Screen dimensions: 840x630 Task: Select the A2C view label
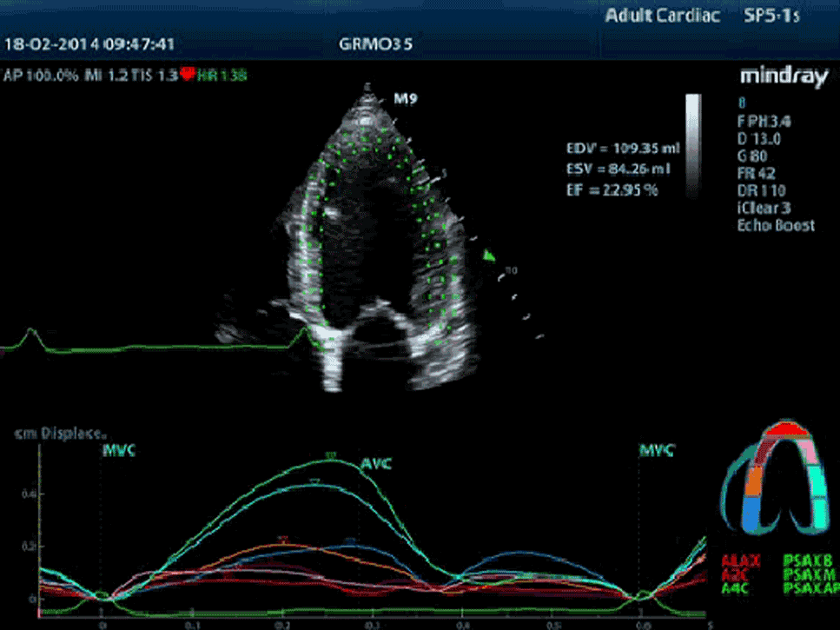coord(737,575)
